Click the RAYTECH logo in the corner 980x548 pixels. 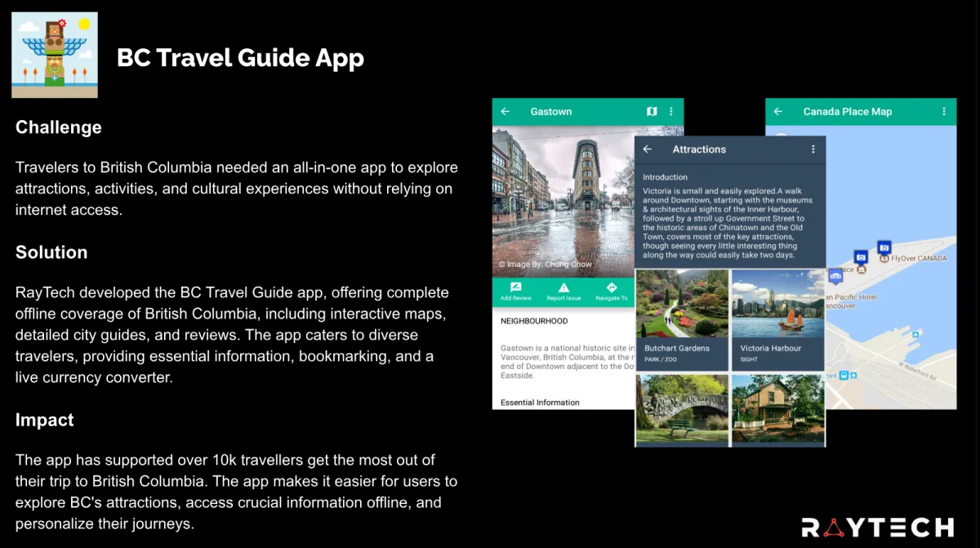877,527
